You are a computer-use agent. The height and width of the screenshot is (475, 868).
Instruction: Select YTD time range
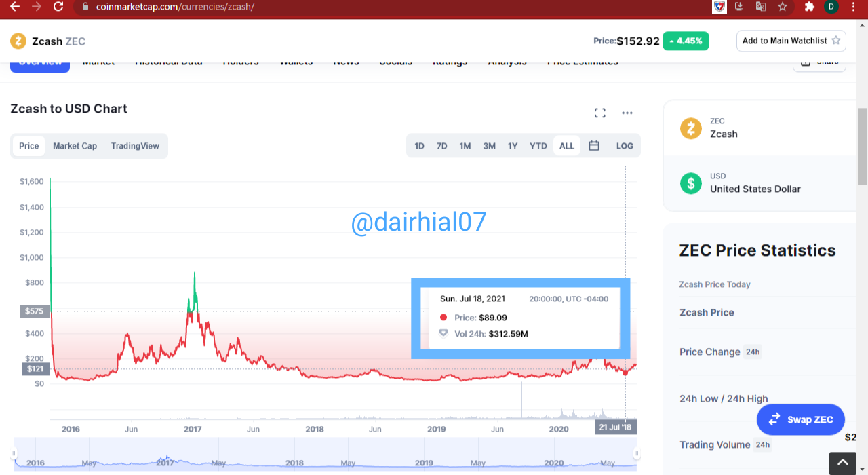point(538,146)
